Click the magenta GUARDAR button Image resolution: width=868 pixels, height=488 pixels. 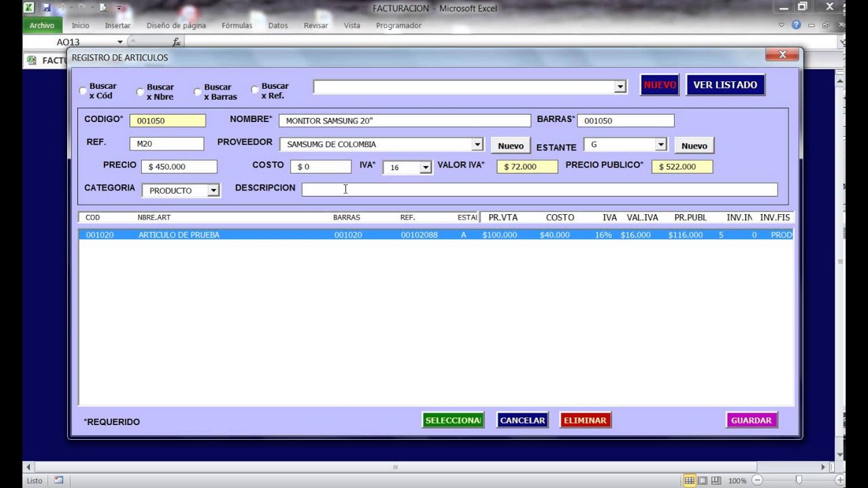751,420
